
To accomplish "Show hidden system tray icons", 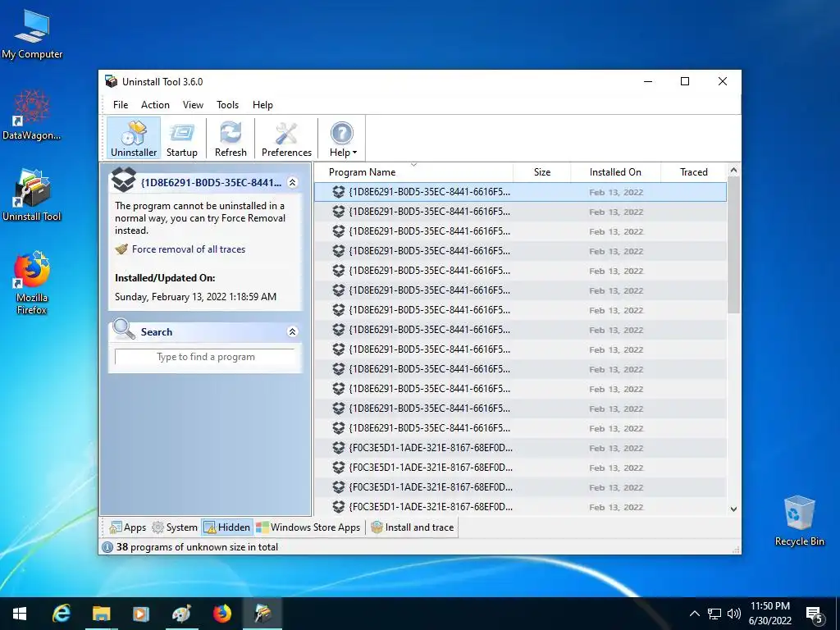I will (694, 614).
